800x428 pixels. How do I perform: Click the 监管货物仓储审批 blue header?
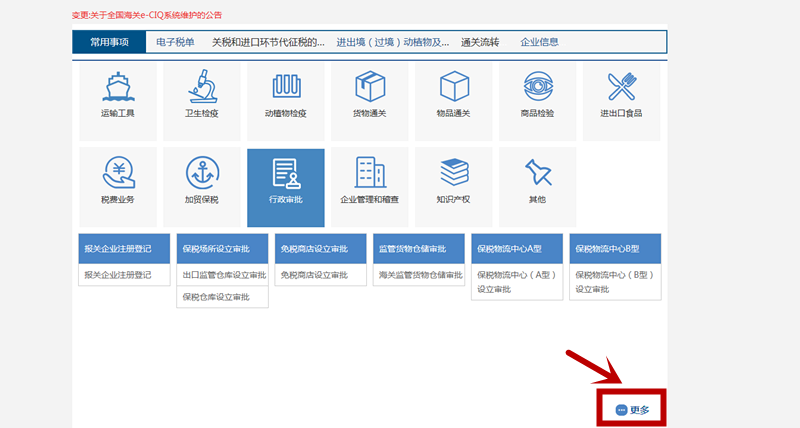click(419, 249)
